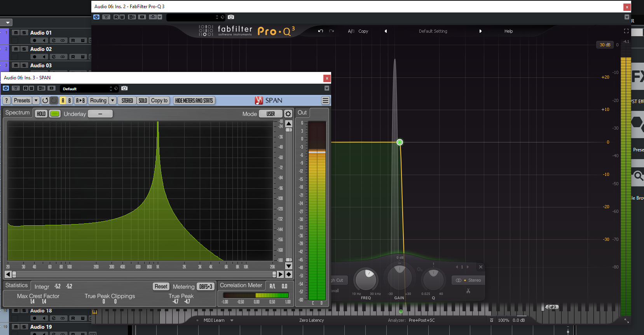Open Analyzer Pre+Post+SC settings
The width and height of the screenshot is (644, 335).
pyautogui.click(x=422, y=320)
